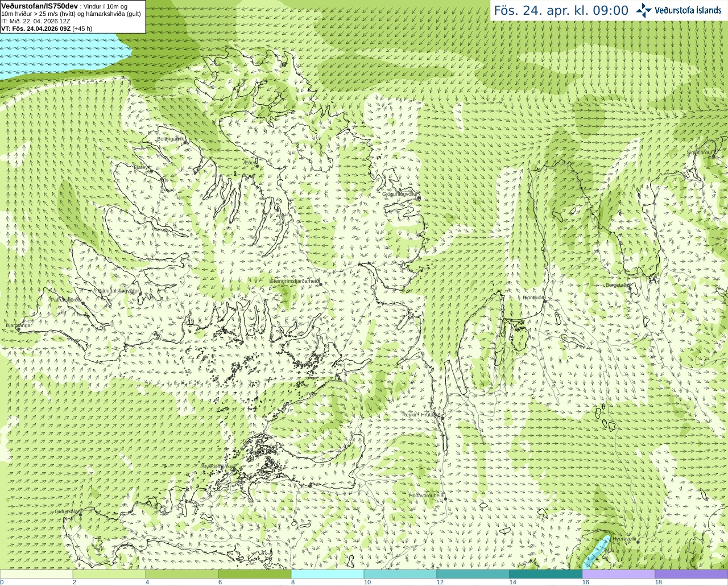Click the Veðurstofan/IS750dev model title
This screenshot has width=728, height=586.
(x=39, y=6)
